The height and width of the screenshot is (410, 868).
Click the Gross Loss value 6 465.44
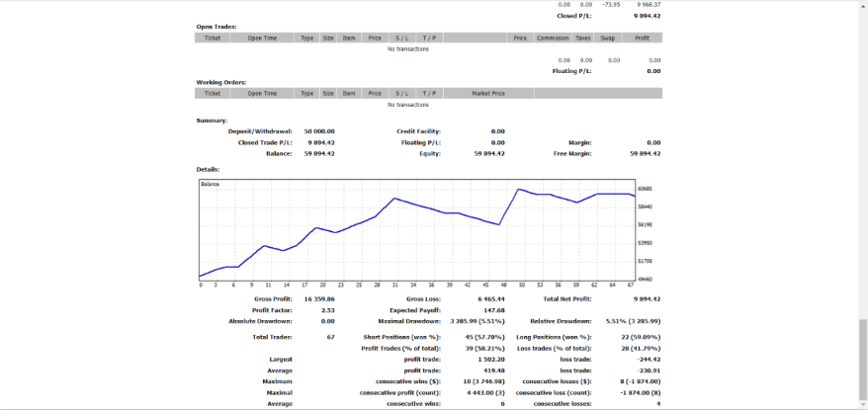click(x=488, y=297)
